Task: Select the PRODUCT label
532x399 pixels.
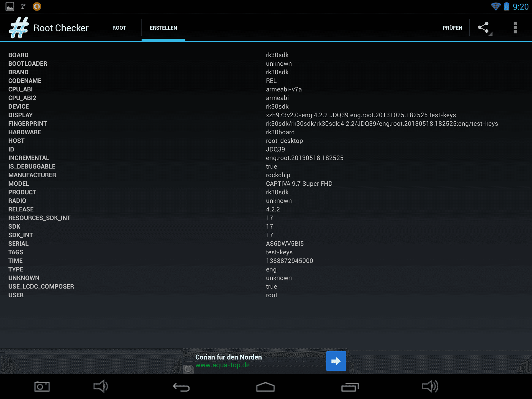Action: (x=22, y=193)
